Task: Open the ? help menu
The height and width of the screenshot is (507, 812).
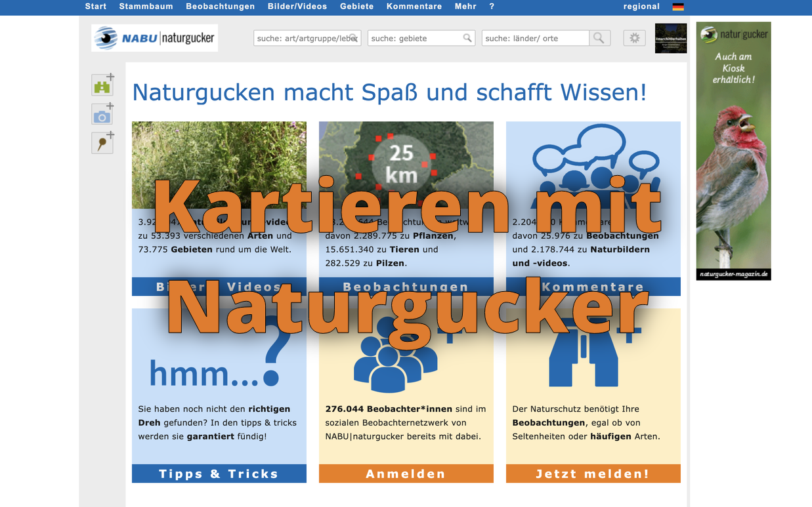Action: (492, 7)
